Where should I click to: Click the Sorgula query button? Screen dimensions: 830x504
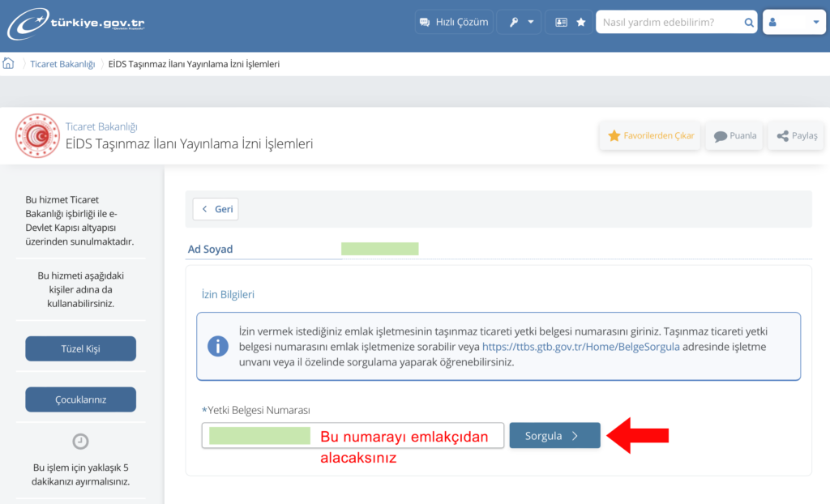pos(554,435)
